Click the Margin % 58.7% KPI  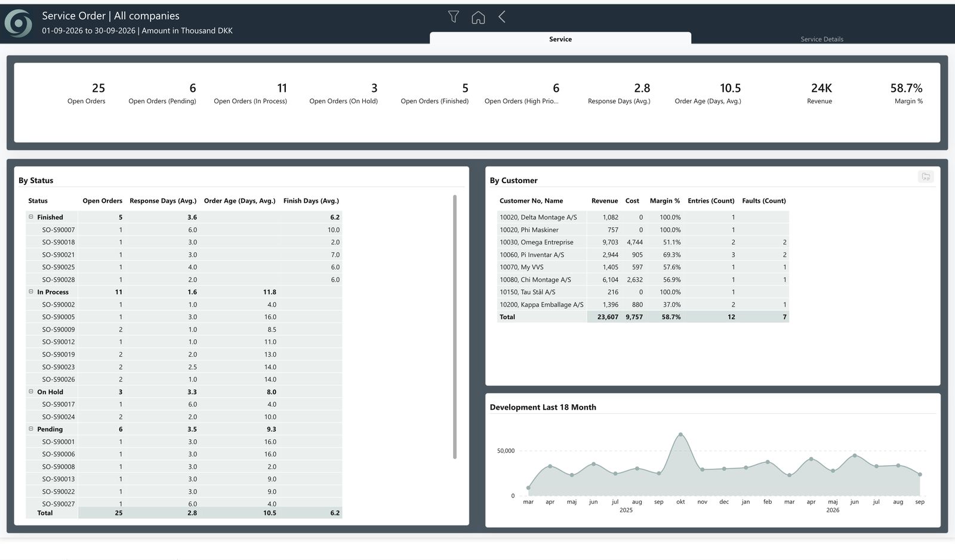click(907, 94)
